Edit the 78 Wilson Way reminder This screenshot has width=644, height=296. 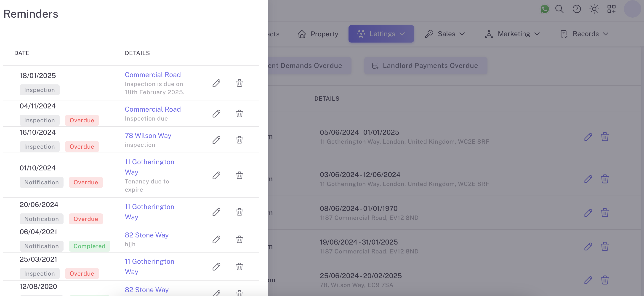pyautogui.click(x=216, y=140)
